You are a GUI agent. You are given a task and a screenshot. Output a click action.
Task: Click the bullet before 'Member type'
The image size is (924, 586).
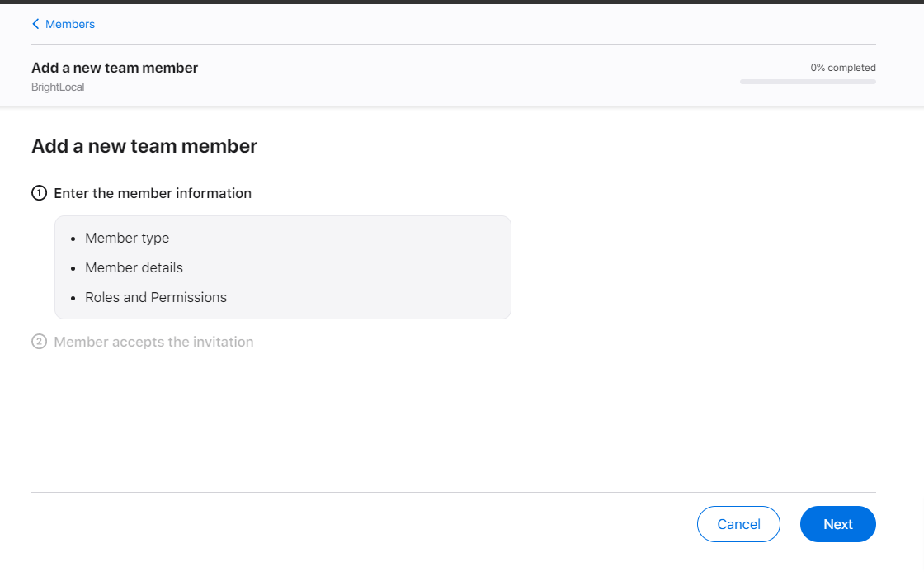(x=73, y=239)
